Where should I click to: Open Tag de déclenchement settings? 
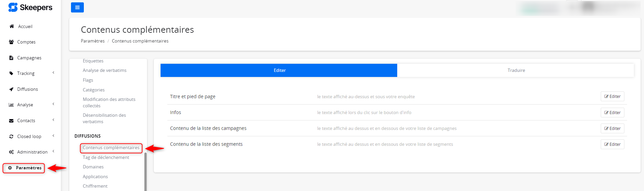click(106, 157)
